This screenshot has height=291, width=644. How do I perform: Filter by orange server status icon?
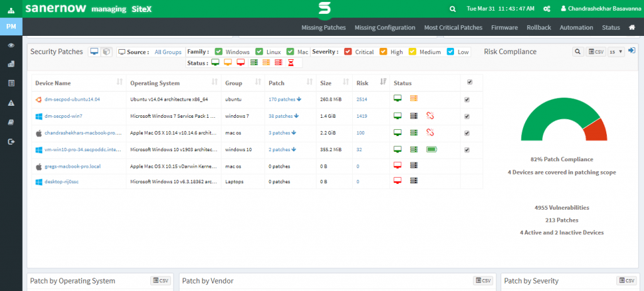pyautogui.click(x=266, y=62)
